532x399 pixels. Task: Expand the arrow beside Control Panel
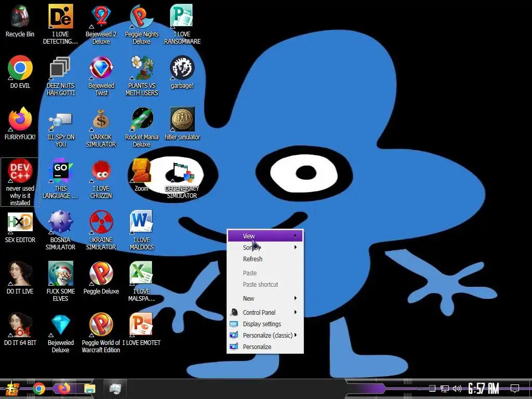pos(296,312)
